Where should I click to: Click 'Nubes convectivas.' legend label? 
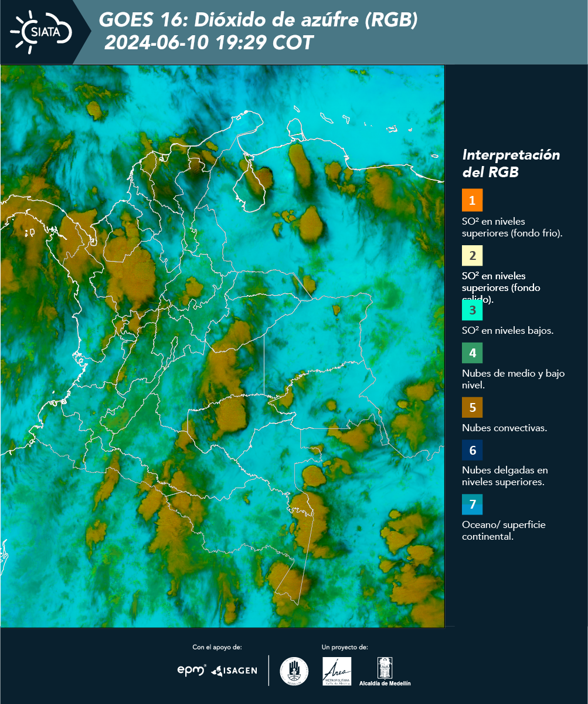point(505,428)
